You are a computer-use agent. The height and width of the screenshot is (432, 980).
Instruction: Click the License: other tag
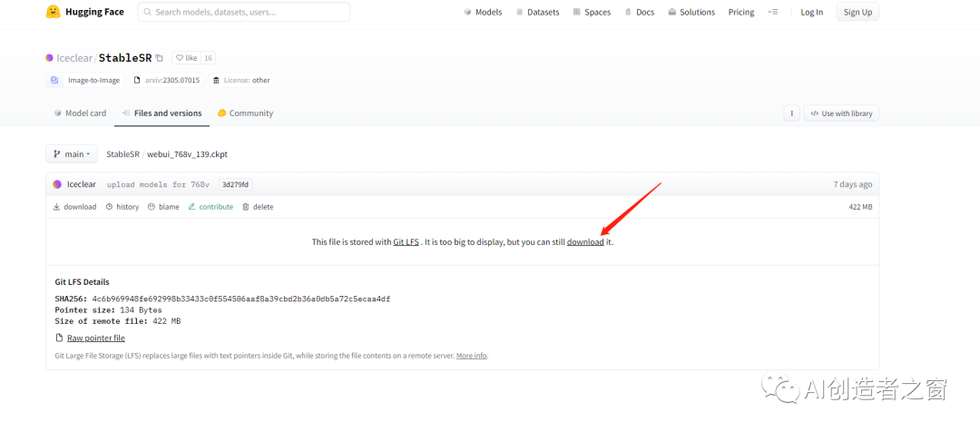(241, 80)
